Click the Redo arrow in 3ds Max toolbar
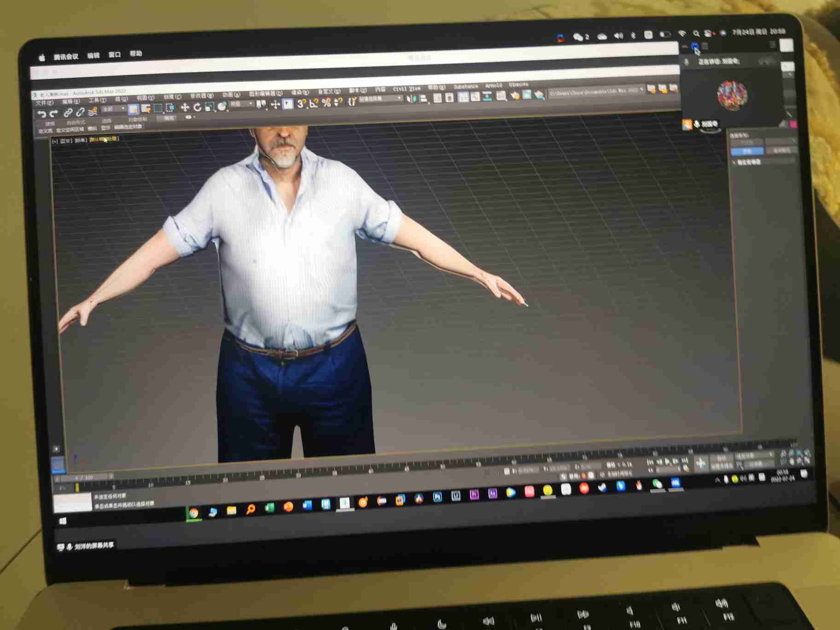 click(54, 113)
